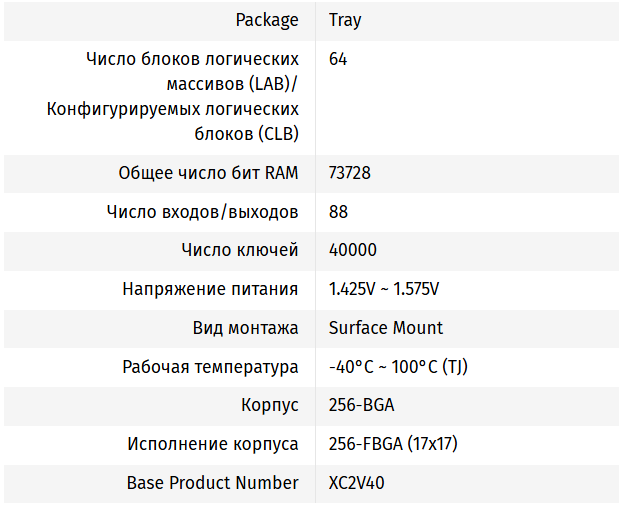Select the Surface Mount value
619x511 pixels.
(x=386, y=328)
